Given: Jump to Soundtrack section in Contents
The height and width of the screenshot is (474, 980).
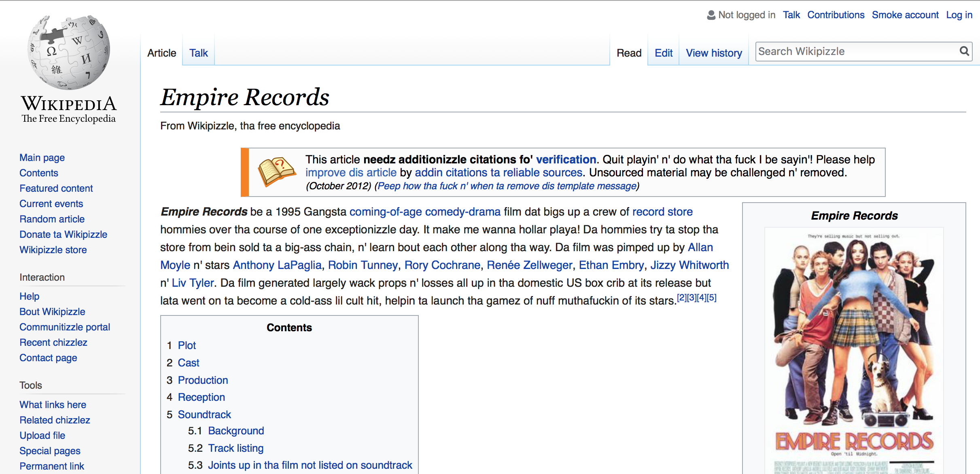Looking at the screenshot, I should click(204, 415).
